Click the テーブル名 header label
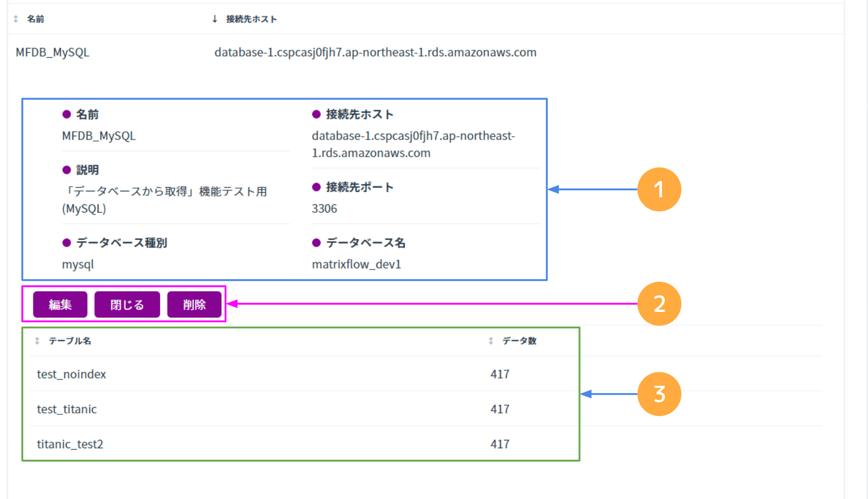The height and width of the screenshot is (499, 868). [70, 341]
